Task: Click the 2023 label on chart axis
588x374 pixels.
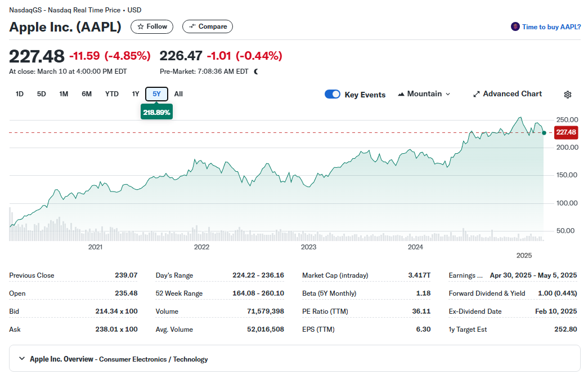Action: click(308, 247)
